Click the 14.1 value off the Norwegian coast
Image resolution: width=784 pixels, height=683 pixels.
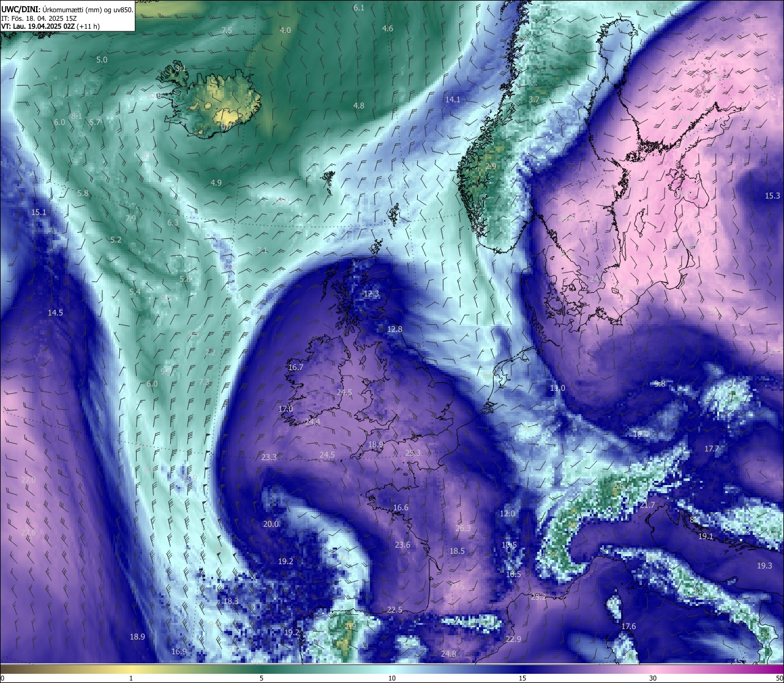point(453,99)
